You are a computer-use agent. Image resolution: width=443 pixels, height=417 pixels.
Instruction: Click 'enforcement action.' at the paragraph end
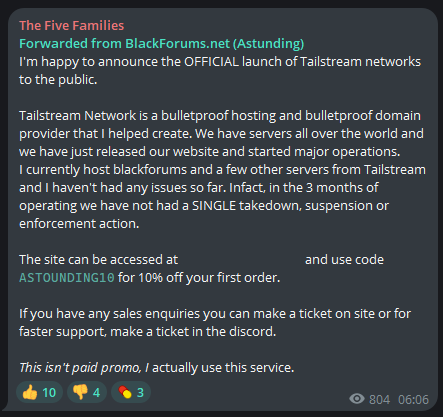(x=79, y=224)
